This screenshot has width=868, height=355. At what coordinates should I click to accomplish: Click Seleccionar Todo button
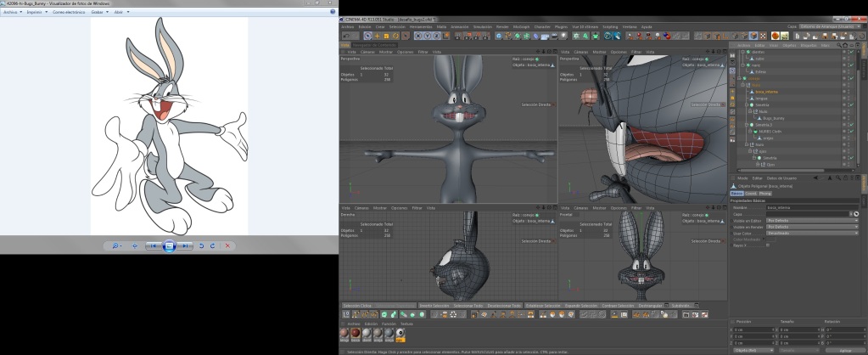pyautogui.click(x=468, y=306)
